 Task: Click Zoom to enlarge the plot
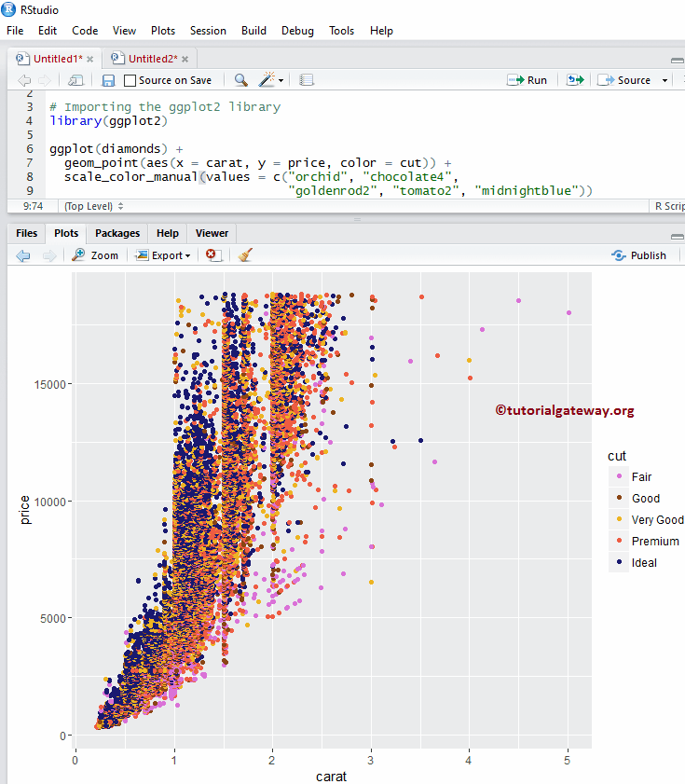[x=95, y=255]
